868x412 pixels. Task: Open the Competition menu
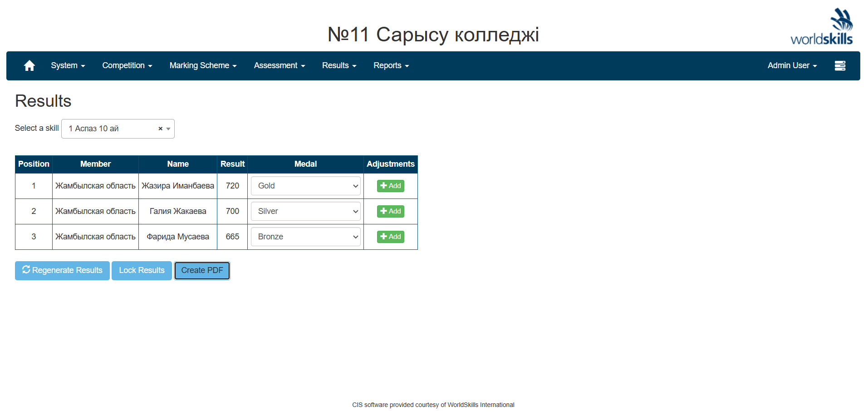[x=127, y=66]
